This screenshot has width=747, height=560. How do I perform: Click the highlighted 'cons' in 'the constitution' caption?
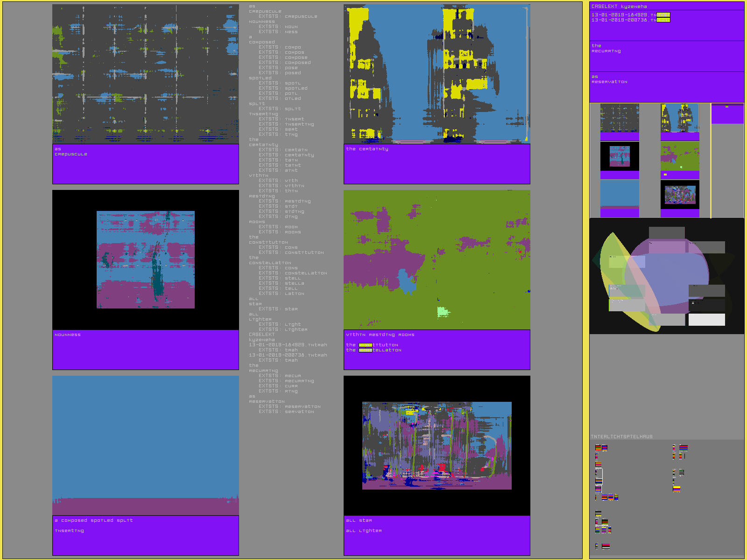(x=365, y=345)
